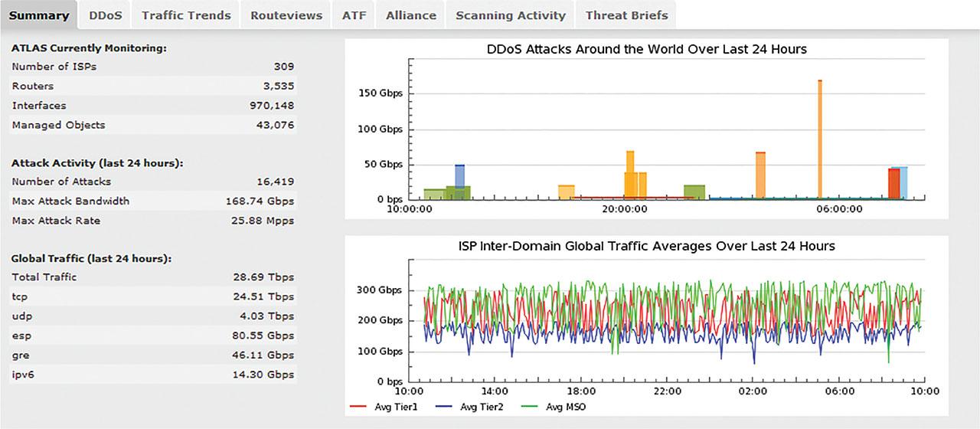The width and height of the screenshot is (980, 429).
Task: Select the Total Traffic row
Action: 153,277
